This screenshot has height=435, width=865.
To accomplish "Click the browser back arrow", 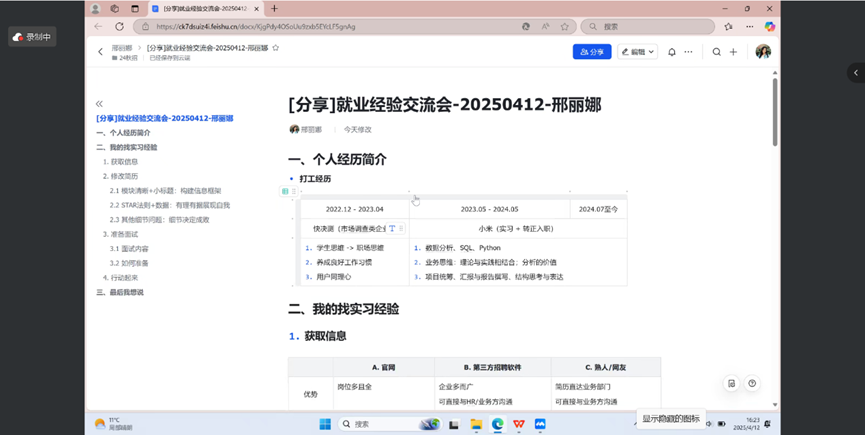I will [98, 26].
